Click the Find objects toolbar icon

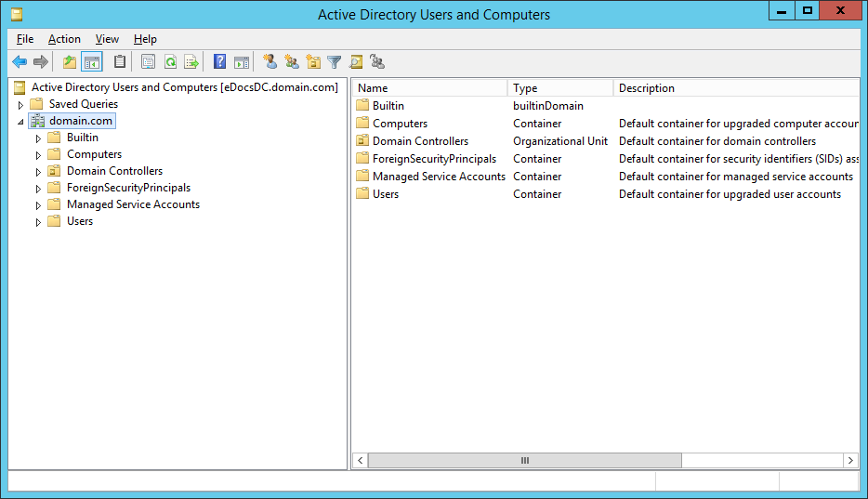tap(356, 62)
